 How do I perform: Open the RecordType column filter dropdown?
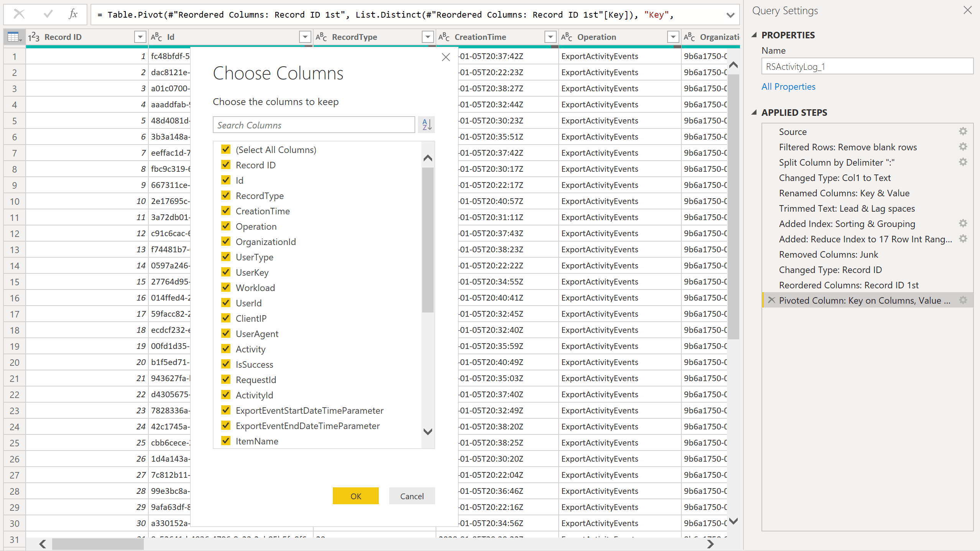(427, 37)
